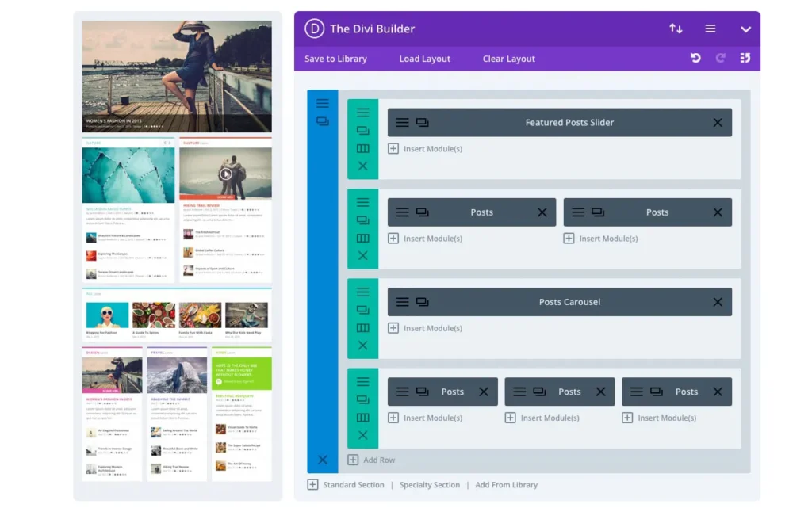Open settings for the Featured Posts Slider row
This screenshot has height=508, width=812.
[x=362, y=113]
